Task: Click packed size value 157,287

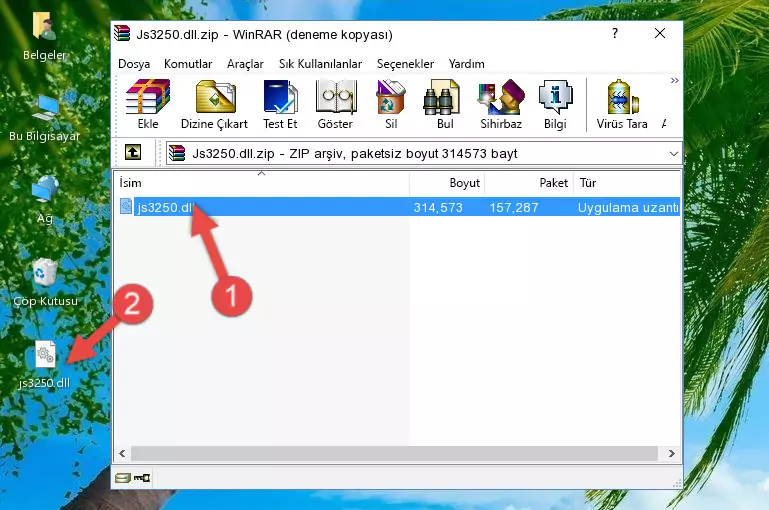Action: point(513,207)
